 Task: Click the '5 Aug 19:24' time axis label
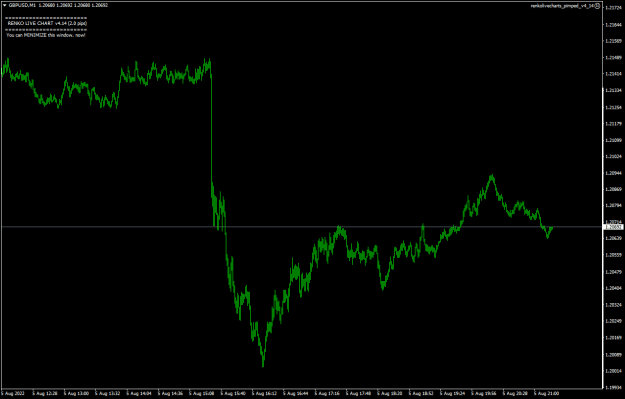(452, 393)
